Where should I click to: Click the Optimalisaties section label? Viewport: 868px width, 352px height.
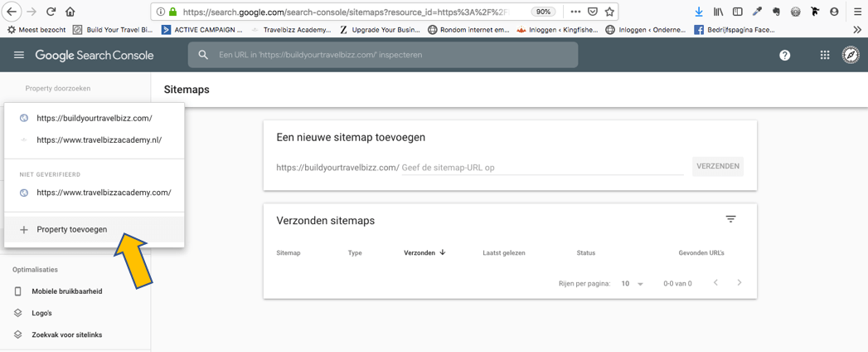coord(36,270)
